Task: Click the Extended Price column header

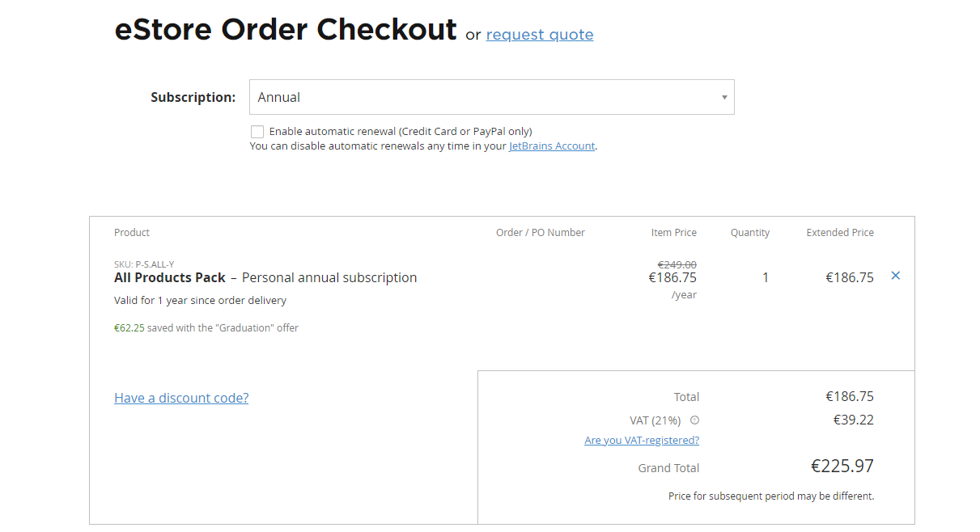Action: (x=839, y=233)
